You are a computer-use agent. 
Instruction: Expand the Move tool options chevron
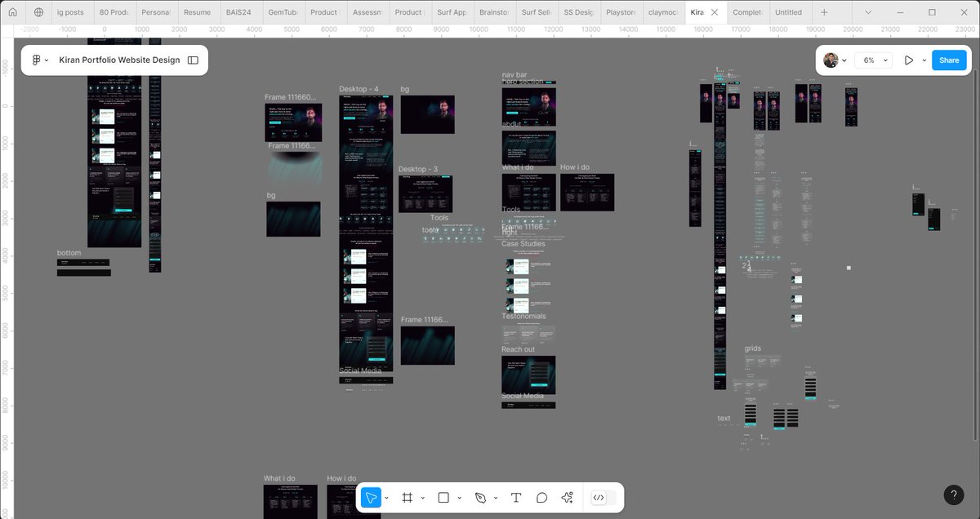tap(386, 498)
